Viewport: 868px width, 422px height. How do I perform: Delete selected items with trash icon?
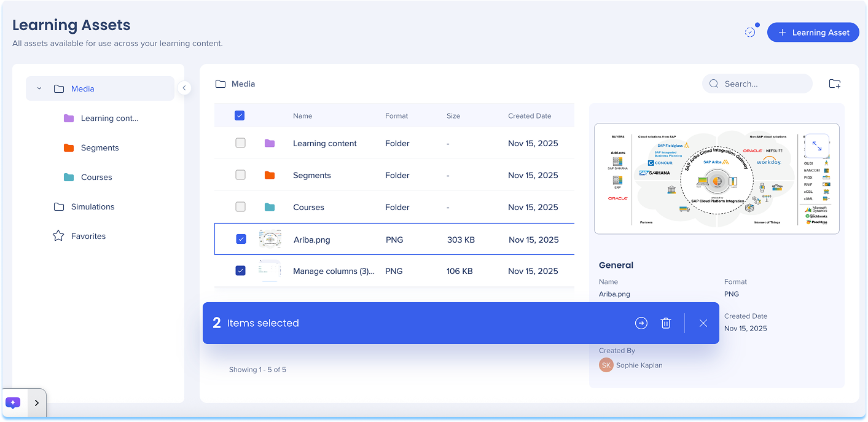click(666, 323)
